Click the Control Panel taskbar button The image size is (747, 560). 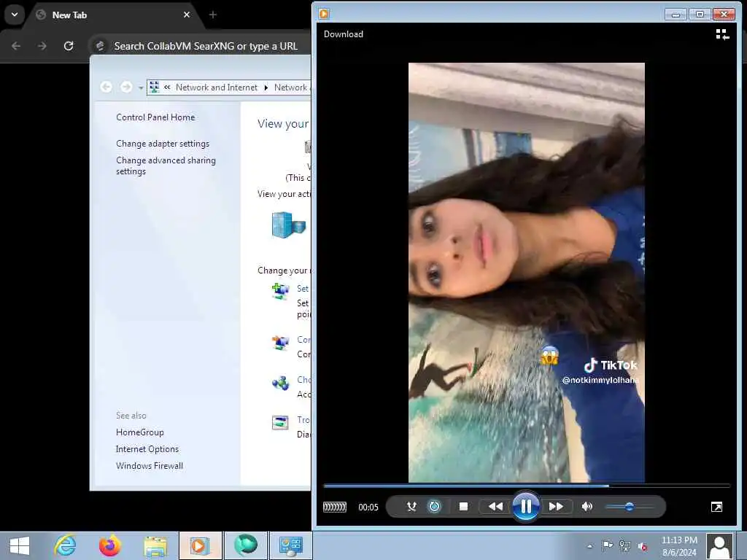[290, 545]
